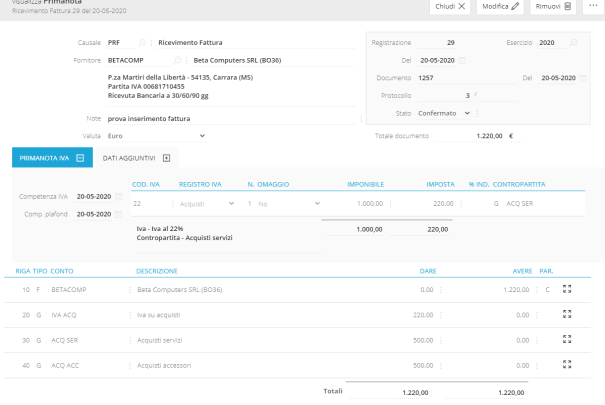Image resolution: width=605 pixels, height=405 pixels.
Task: Click vertical dots beside Causale field
Action: point(151,42)
